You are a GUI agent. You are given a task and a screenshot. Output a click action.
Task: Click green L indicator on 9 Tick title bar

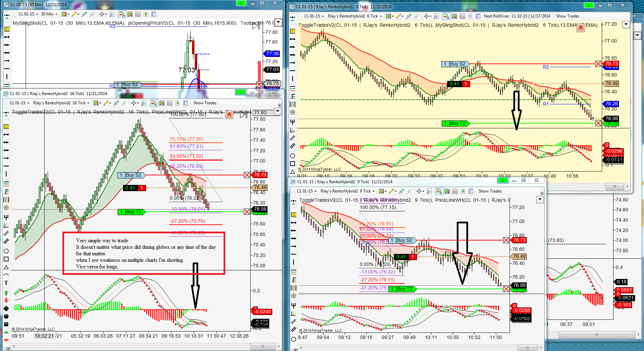pos(503,180)
